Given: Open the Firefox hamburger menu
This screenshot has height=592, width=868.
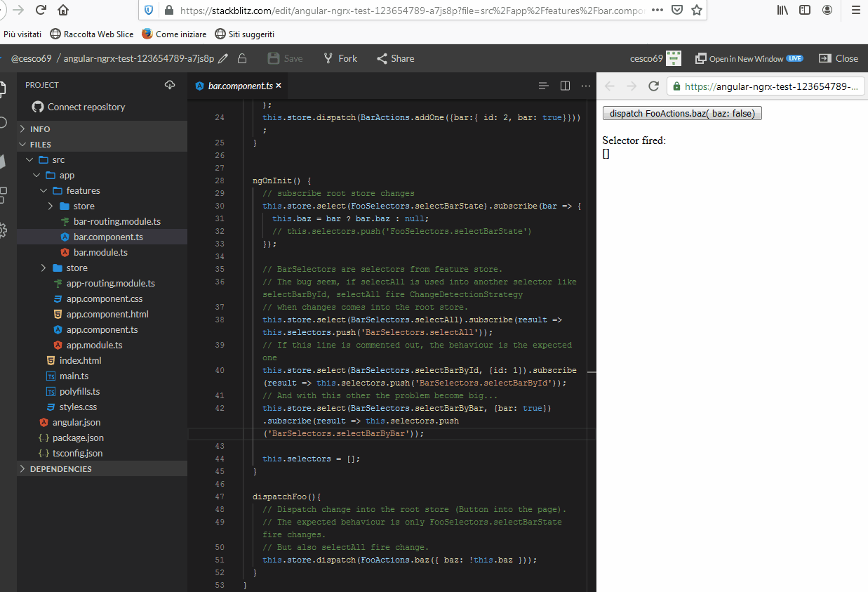Looking at the screenshot, I should (x=855, y=11).
